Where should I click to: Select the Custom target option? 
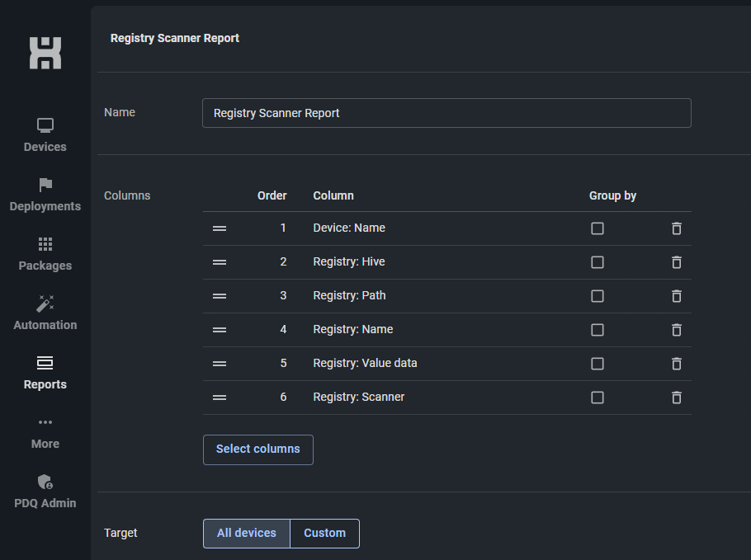(324, 534)
